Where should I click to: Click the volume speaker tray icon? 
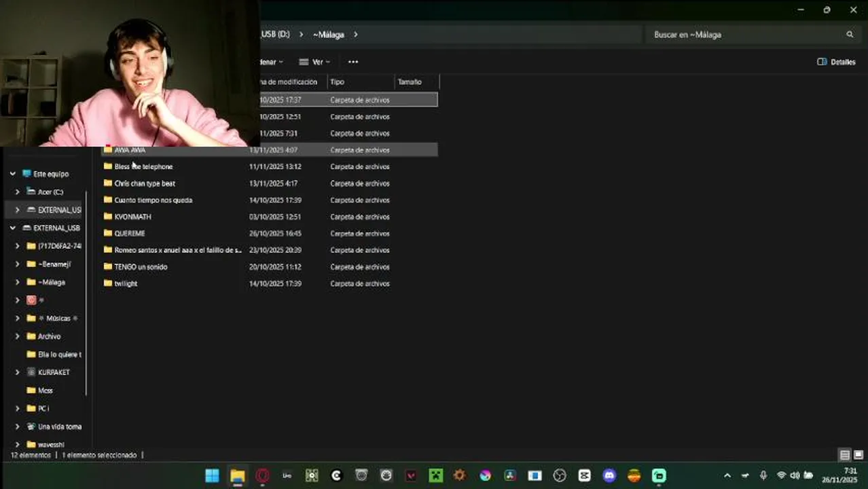coord(795,475)
